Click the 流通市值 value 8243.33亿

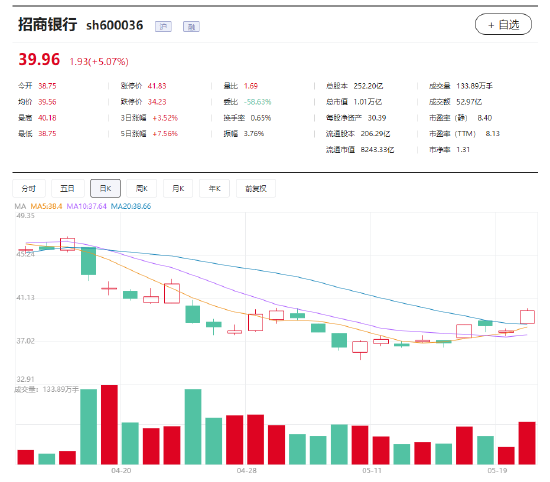click(x=377, y=150)
